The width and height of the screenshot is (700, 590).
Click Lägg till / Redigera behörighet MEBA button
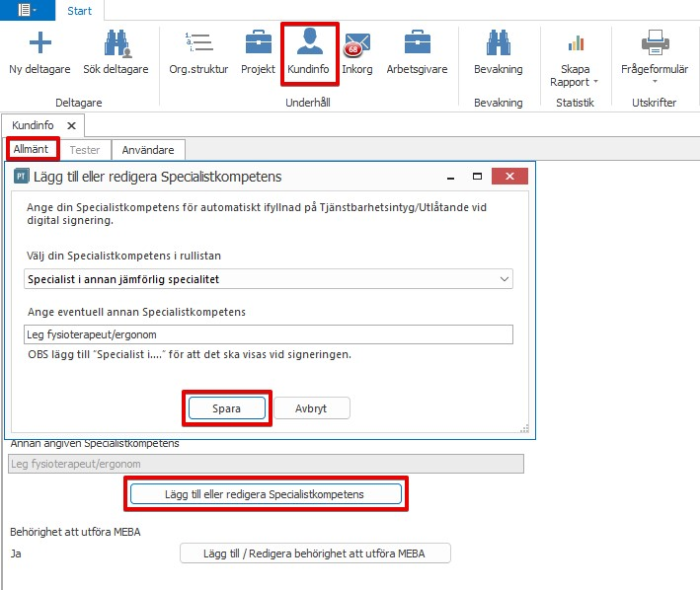click(x=315, y=553)
